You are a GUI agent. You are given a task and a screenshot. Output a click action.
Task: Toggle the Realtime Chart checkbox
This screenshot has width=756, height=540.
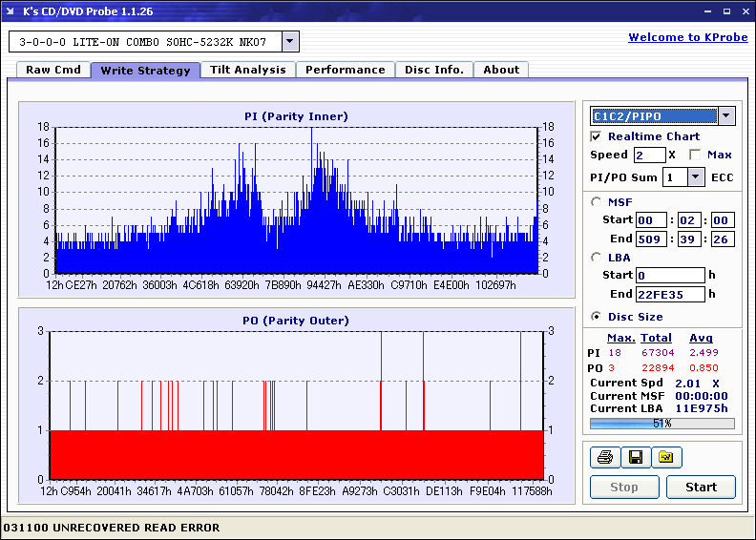point(597,136)
